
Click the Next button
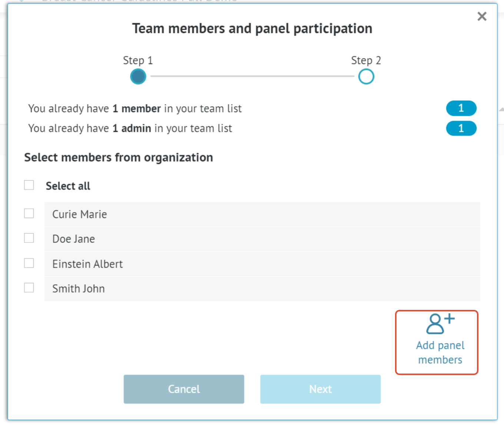click(x=320, y=389)
